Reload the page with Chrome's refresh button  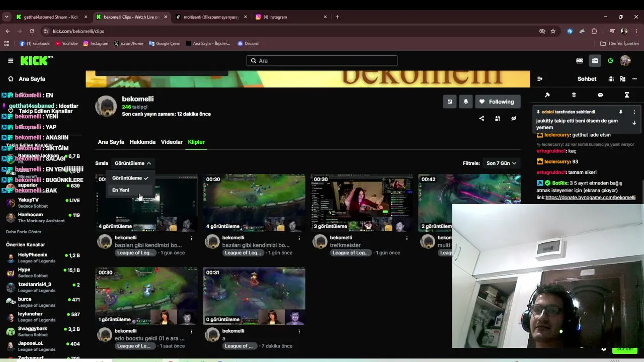pyautogui.click(x=32, y=31)
